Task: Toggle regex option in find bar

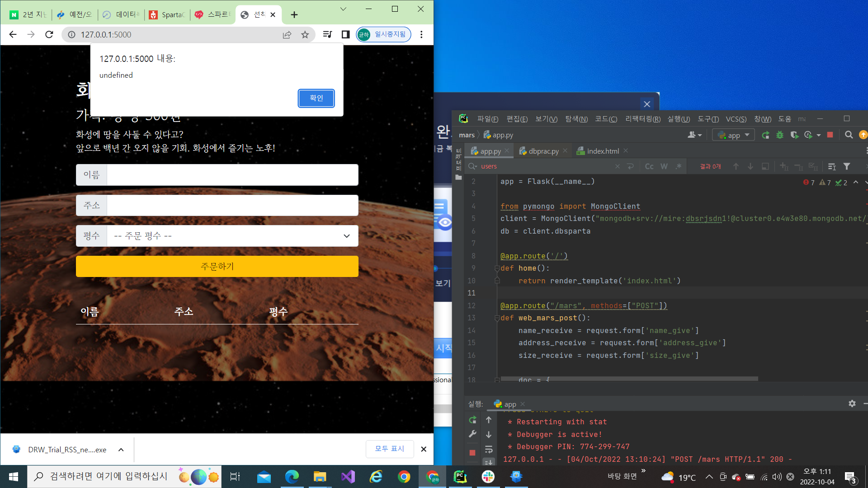Action: point(679,166)
